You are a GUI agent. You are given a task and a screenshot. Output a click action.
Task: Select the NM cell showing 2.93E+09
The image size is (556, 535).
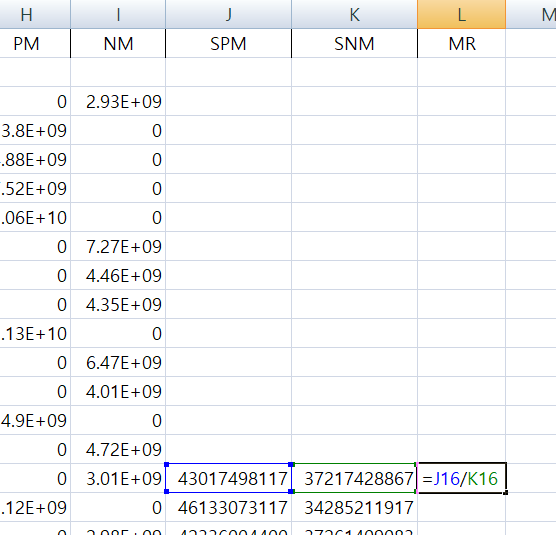click(118, 101)
